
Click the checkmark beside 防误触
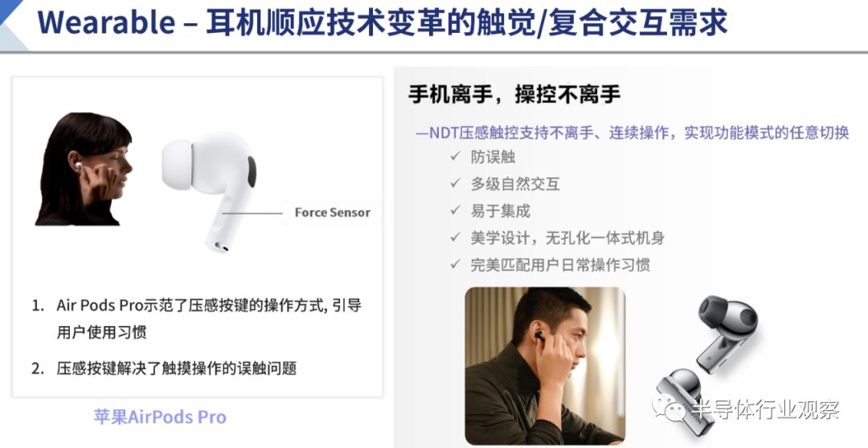456,157
